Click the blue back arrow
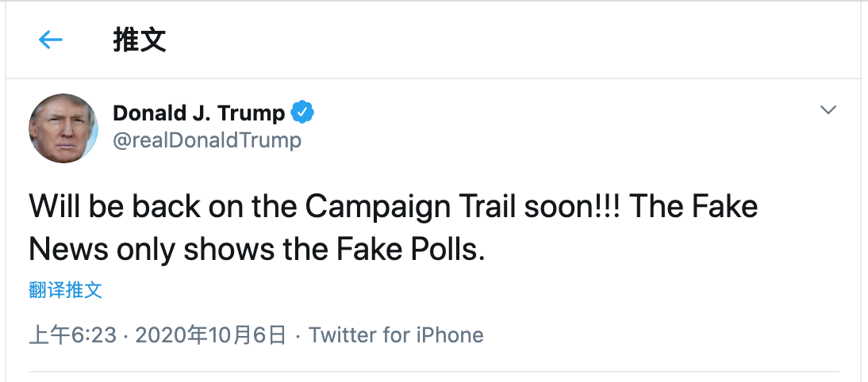This screenshot has width=868, height=382. tap(50, 40)
